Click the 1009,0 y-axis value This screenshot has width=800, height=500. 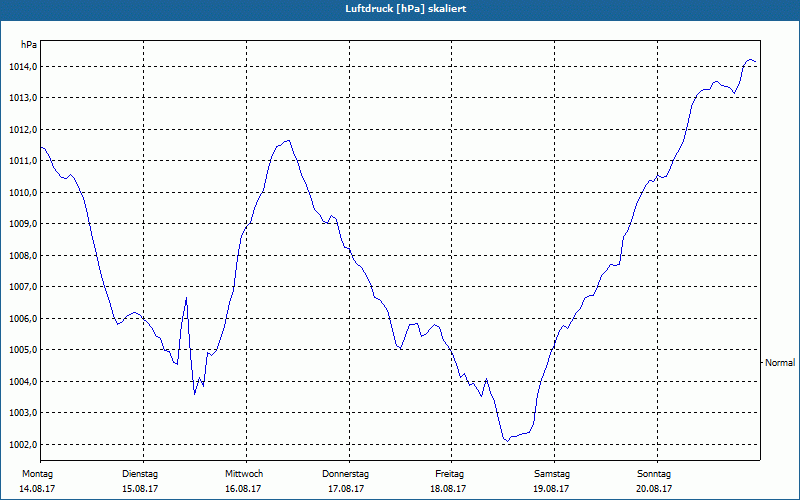pyautogui.click(x=23, y=224)
